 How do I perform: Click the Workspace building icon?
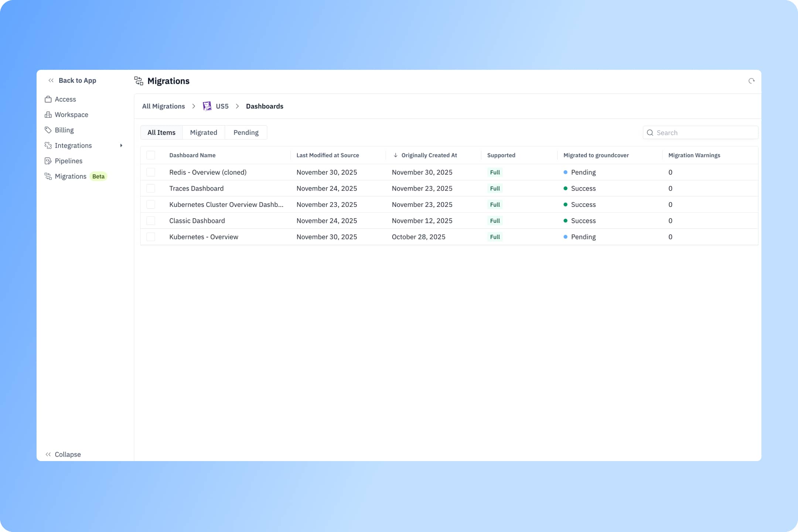coord(48,115)
